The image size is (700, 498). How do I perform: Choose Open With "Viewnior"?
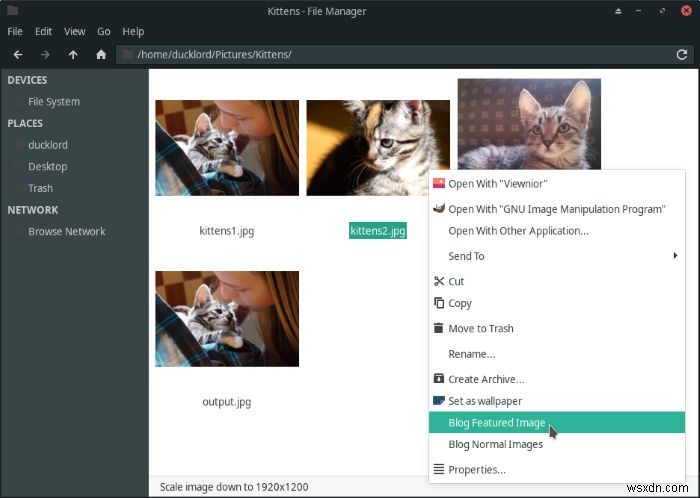[557, 183]
